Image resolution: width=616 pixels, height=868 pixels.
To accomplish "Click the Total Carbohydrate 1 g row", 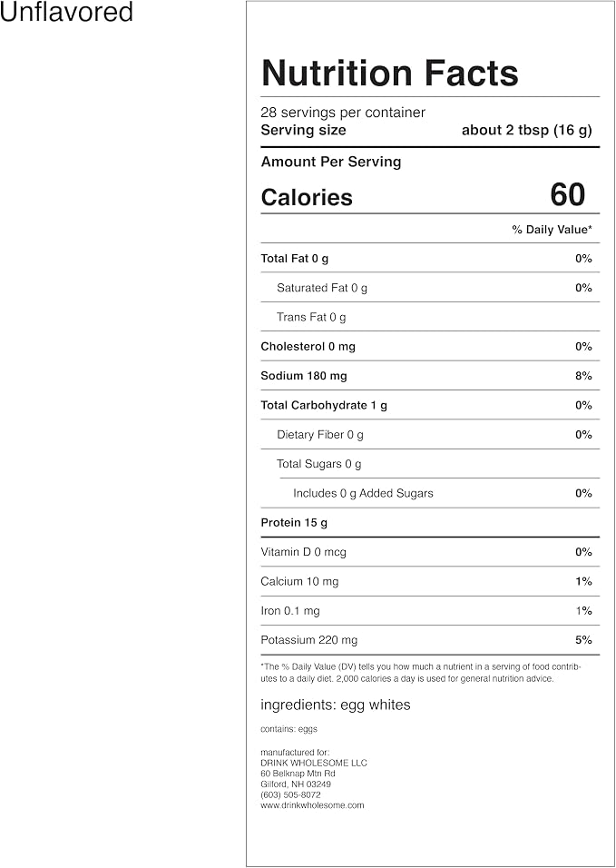I will [426, 405].
